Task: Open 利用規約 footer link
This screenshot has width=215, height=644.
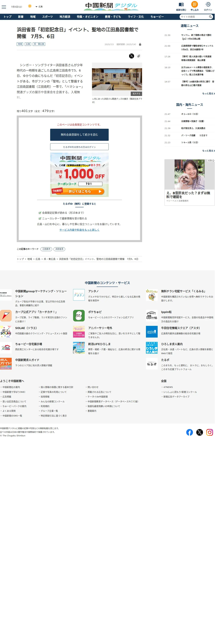Action: click(45, 406)
